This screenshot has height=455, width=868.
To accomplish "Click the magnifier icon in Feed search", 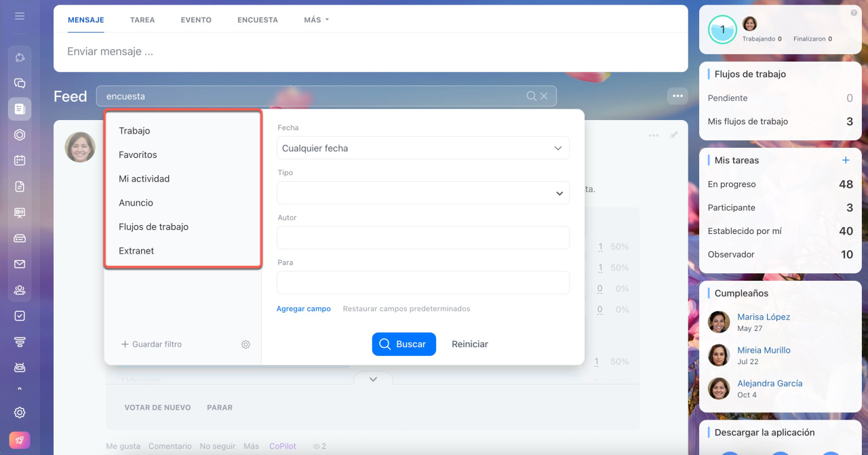I will click(532, 96).
